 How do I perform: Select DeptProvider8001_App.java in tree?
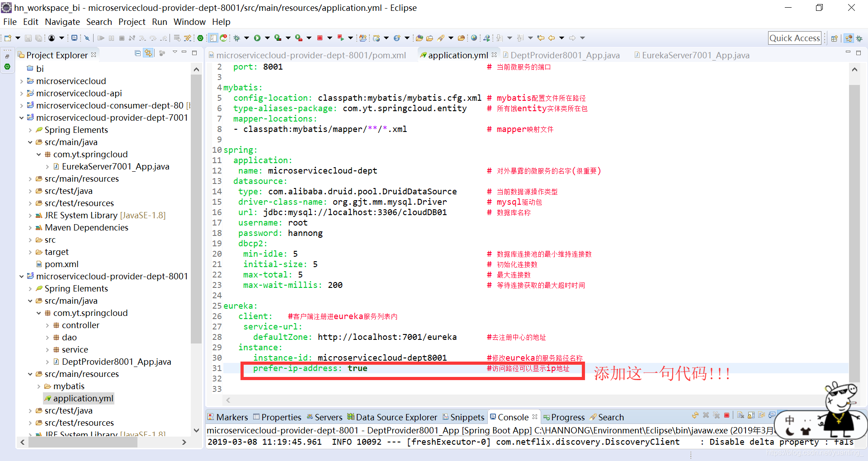(112, 362)
